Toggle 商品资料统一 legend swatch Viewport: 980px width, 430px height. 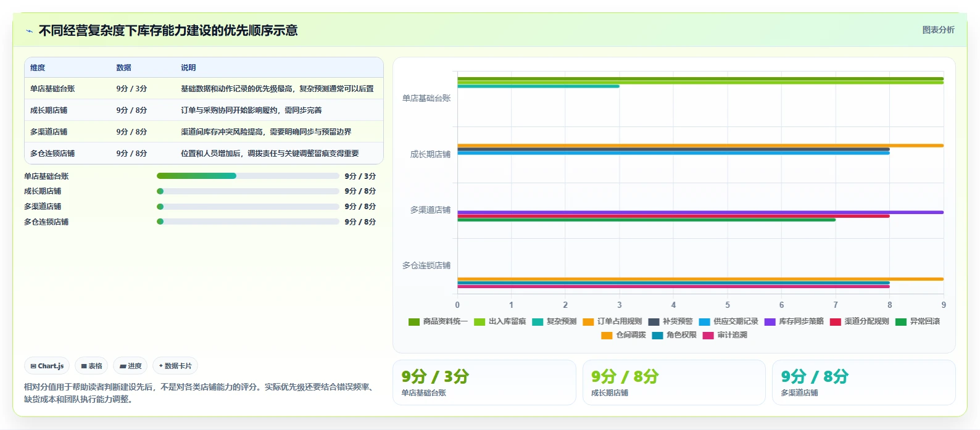[x=414, y=321]
